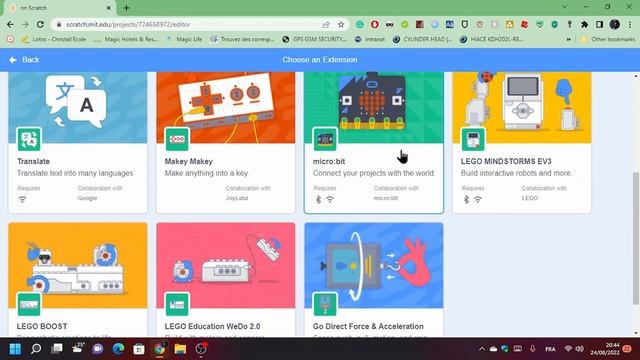640x360 pixels.
Task: Click the browser forward navigation arrow
Action: pos(25,24)
